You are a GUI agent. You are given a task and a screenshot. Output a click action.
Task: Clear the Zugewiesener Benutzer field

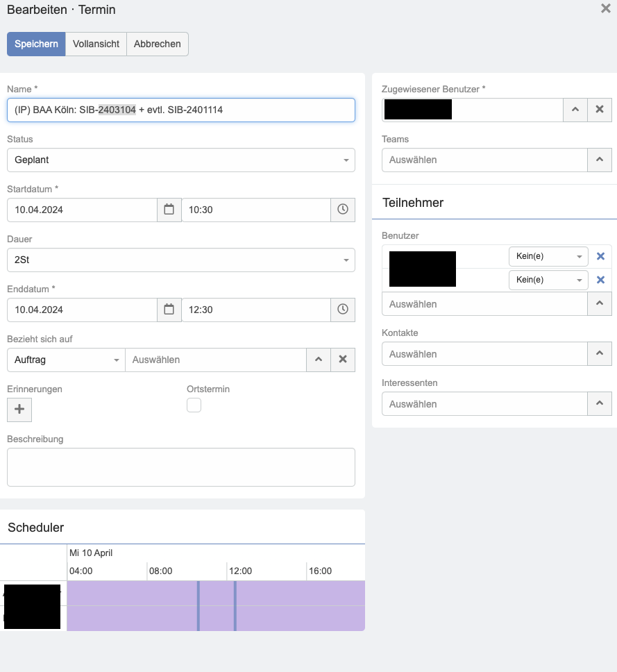point(600,110)
